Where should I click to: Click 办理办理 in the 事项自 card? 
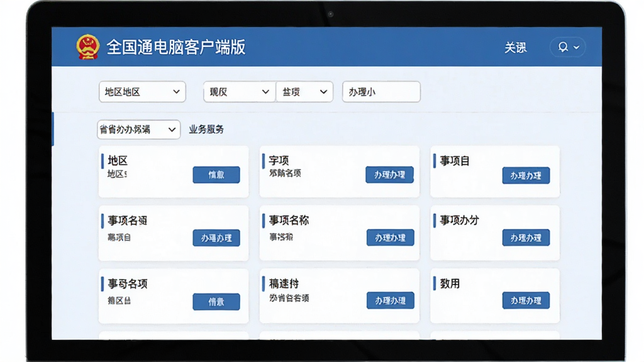(x=526, y=175)
